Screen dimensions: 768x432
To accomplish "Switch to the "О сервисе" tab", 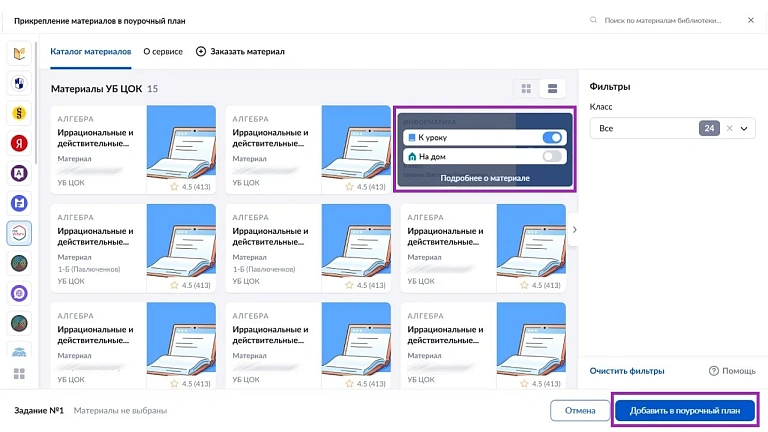I will click(x=163, y=51).
